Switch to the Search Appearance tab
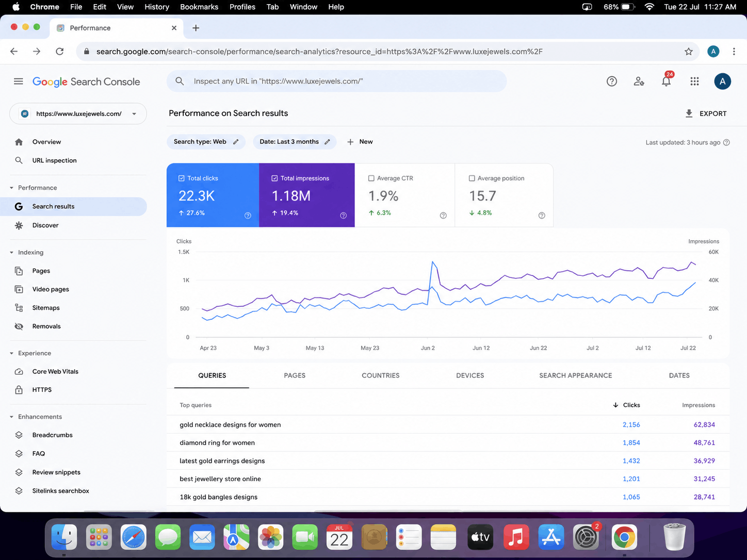 pyautogui.click(x=576, y=375)
